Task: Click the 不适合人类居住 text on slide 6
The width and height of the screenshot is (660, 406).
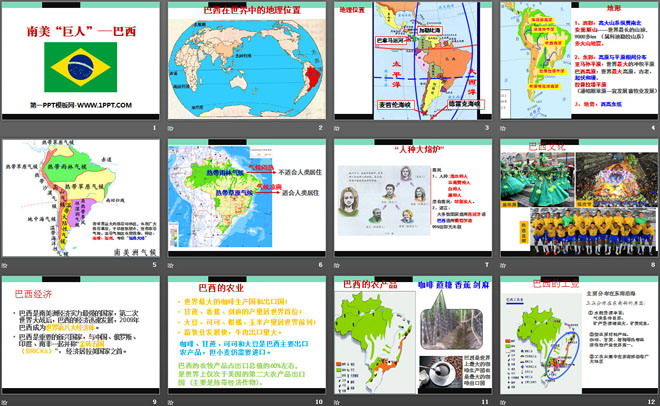Action: tap(300, 172)
